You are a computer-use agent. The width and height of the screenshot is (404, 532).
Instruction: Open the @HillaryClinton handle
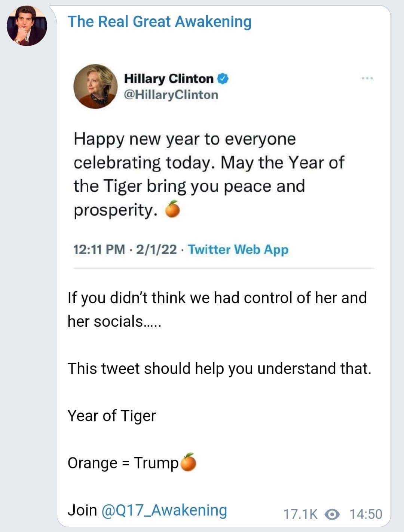pos(171,95)
